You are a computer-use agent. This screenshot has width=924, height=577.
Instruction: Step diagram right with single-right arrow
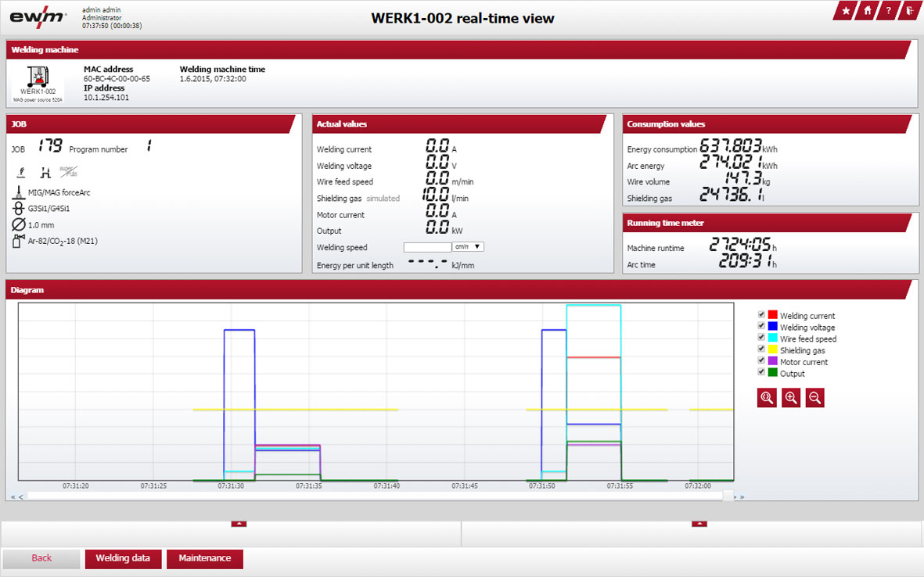(x=735, y=497)
